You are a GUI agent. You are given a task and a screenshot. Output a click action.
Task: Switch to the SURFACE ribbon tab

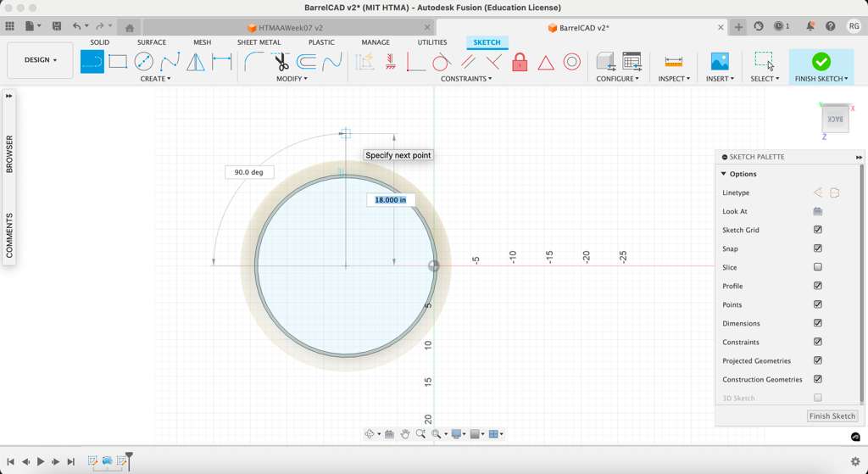tap(152, 42)
